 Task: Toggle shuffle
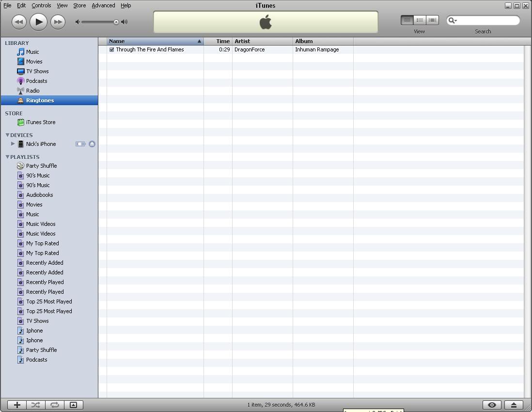[36, 405]
